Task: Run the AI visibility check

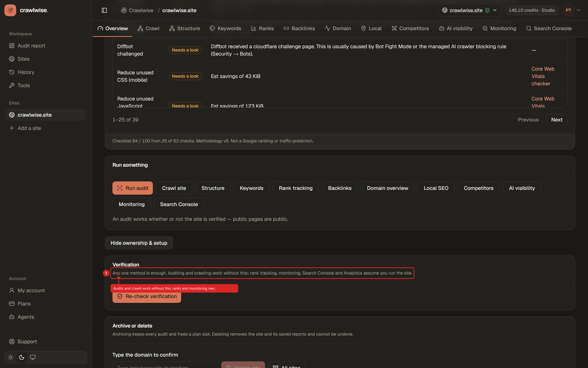Action: tap(522, 188)
